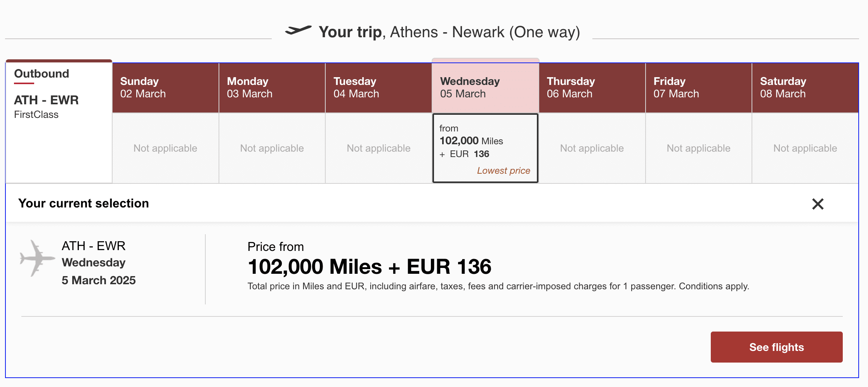This screenshot has width=868, height=387.
Task: Click Not applicable cell under Friday
Action: [698, 148]
